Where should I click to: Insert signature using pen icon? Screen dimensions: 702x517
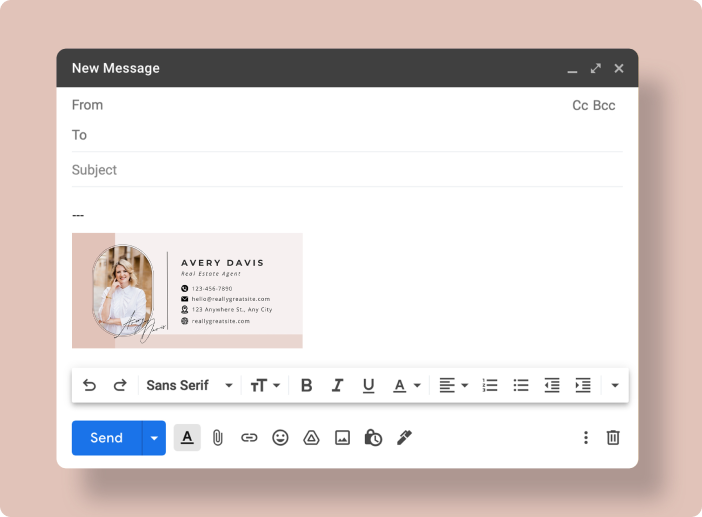[x=404, y=438]
